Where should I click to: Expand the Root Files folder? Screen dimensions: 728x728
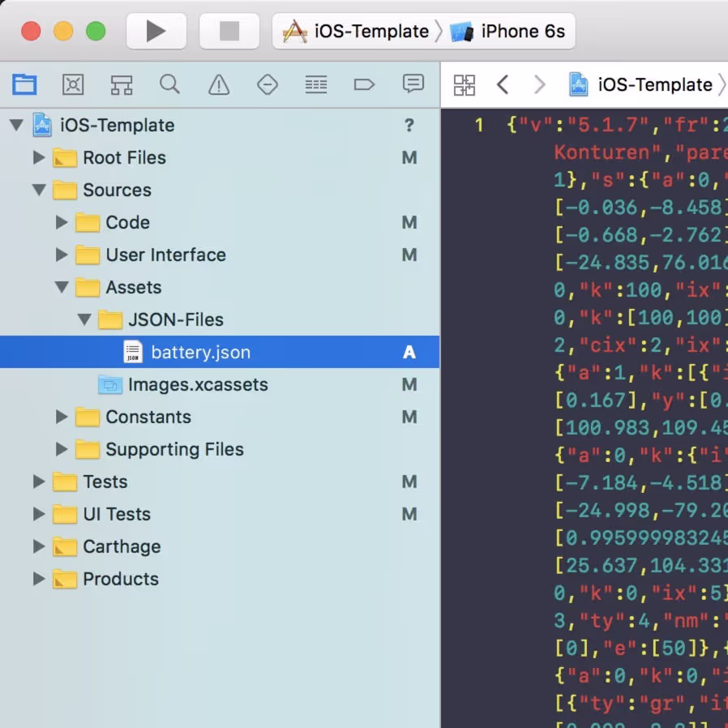tap(39, 157)
